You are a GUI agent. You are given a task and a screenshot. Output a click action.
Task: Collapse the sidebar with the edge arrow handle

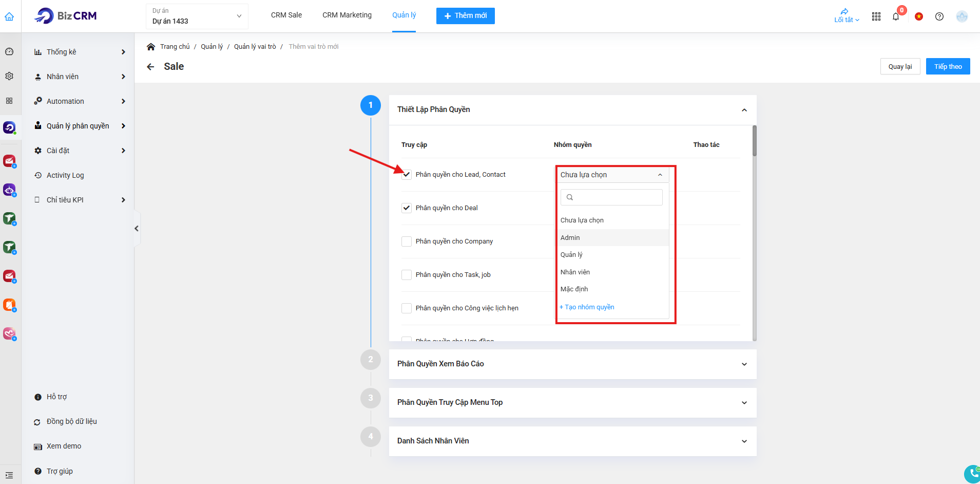point(137,229)
